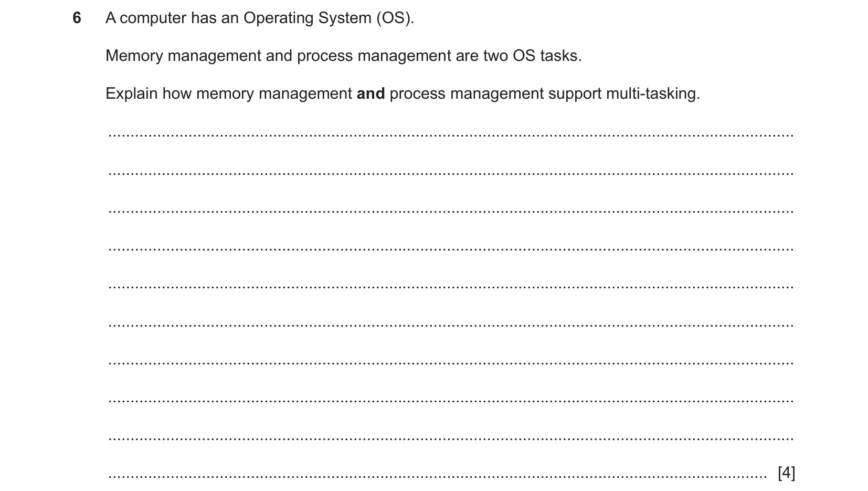Place cursor on sixth dotted answer line

coord(451,325)
